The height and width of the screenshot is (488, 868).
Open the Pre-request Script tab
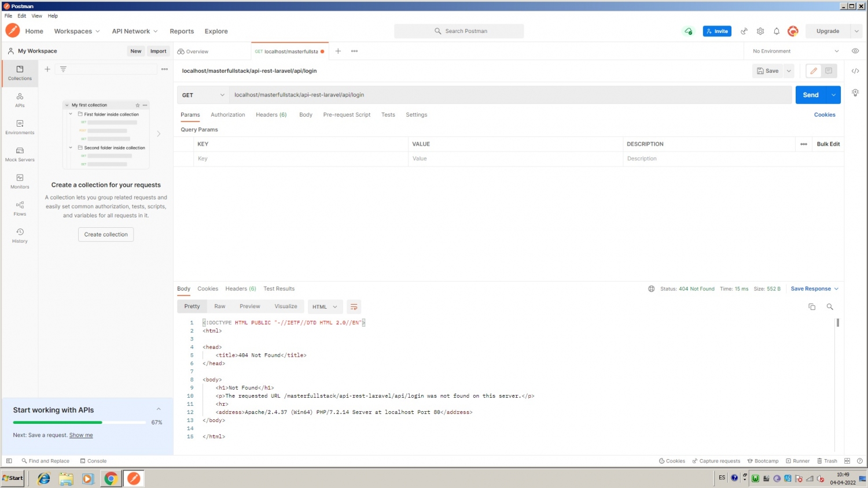347,114
